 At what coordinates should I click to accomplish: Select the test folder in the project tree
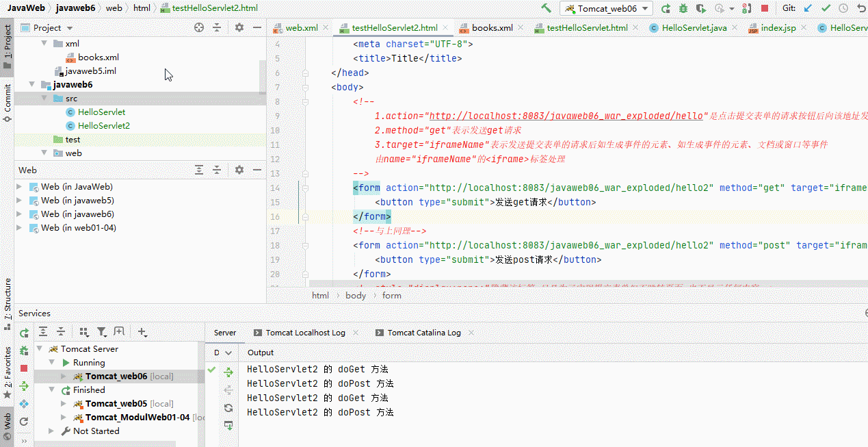click(x=66, y=140)
